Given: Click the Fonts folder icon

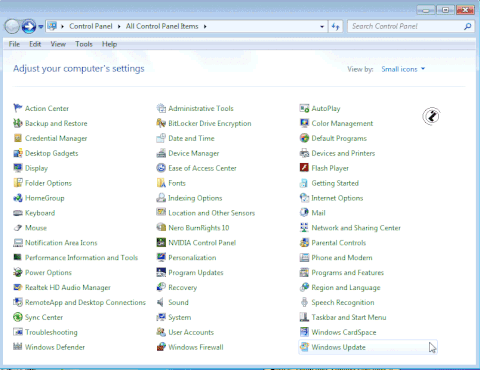Looking at the screenshot, I should coord(161,183).
